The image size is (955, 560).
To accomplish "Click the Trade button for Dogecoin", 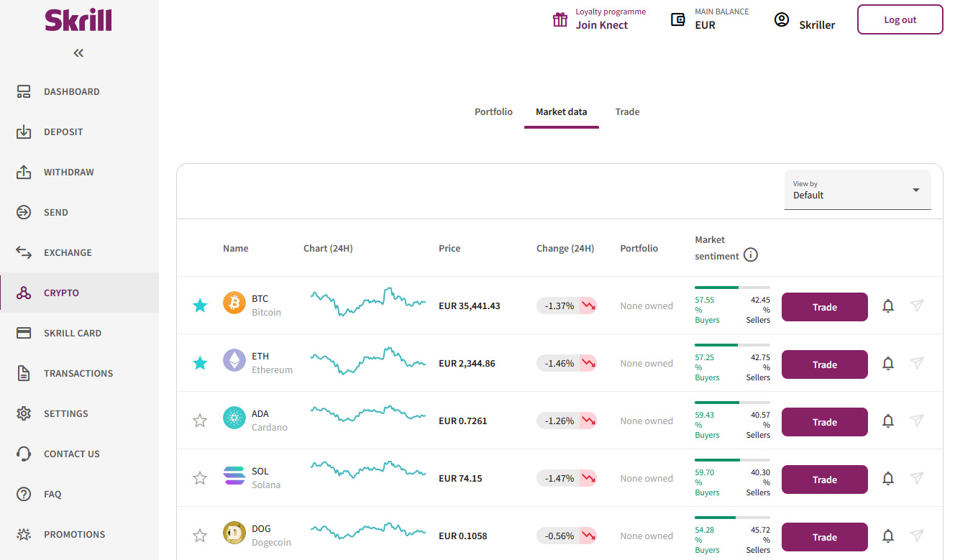I will point(824,537).
